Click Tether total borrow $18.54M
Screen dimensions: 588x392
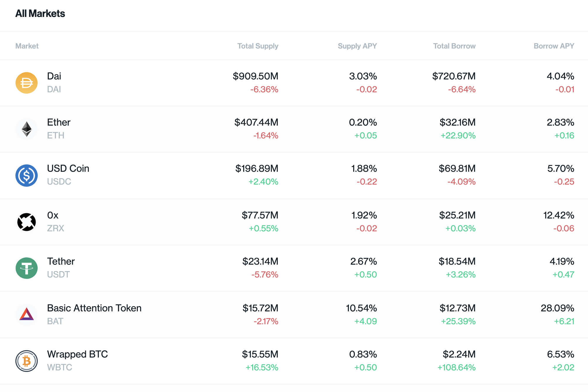click(x=457, y=261)
